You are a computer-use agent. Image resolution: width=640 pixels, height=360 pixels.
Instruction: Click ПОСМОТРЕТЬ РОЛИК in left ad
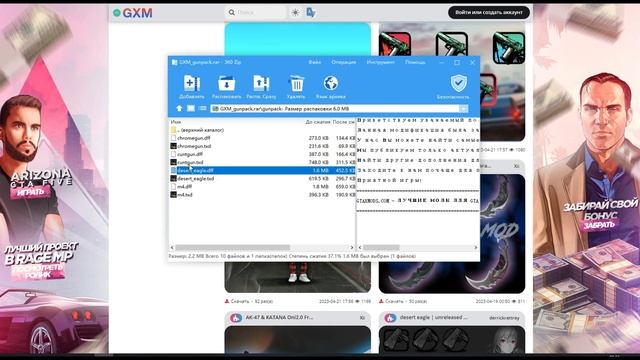[38, 272]
